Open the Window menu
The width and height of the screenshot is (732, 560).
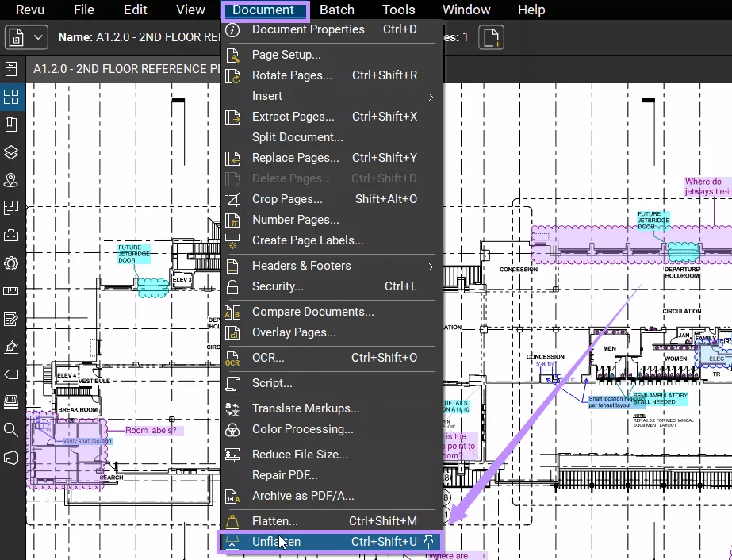click(x=466, y=10)
